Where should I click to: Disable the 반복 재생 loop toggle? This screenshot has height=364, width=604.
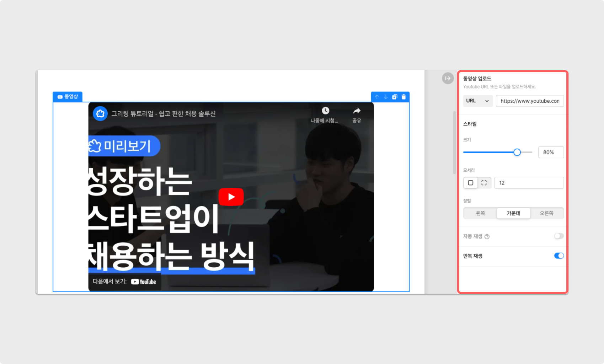559,256
